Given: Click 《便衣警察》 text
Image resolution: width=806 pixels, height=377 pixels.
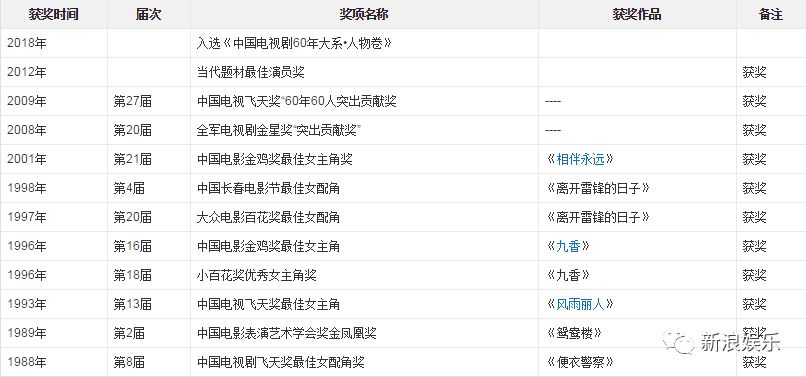Looking at the screenshot, I should [x=580, y=363].
